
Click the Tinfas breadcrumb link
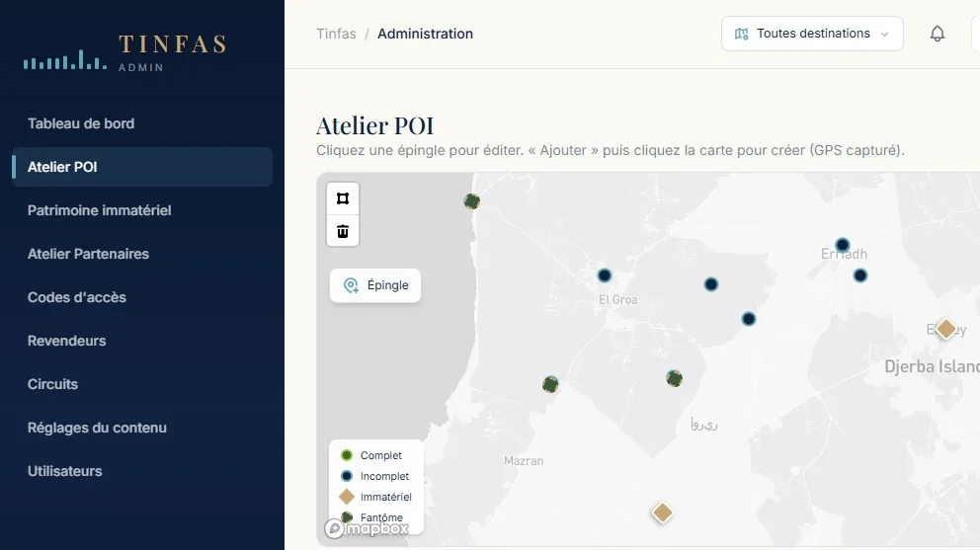click(x=336, y=34)
